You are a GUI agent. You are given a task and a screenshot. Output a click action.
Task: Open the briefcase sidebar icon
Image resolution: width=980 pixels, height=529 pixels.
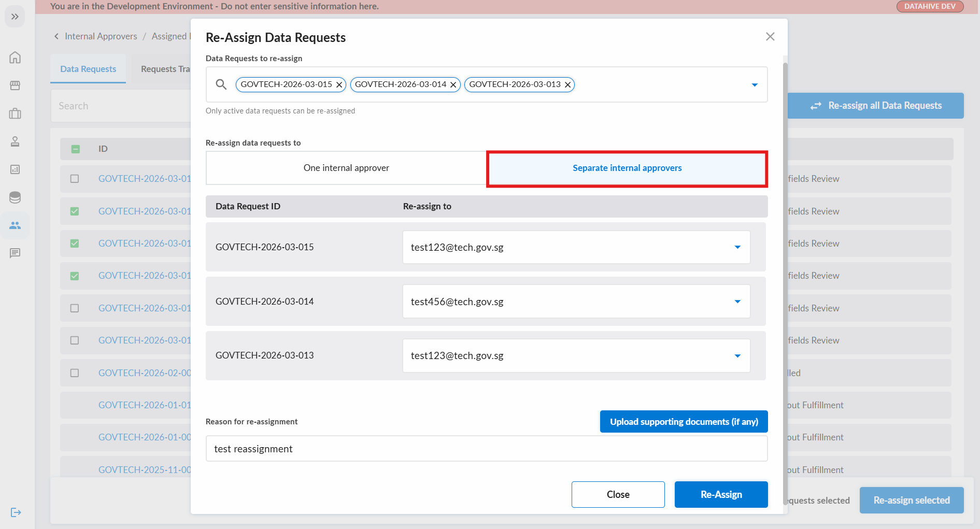[15, 113]
